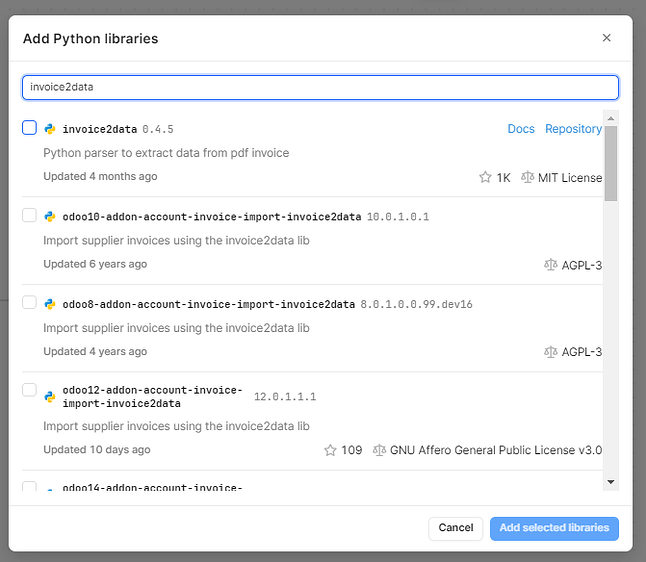646x562 pixels.
Task: Focus the library search field
Action: [321, 87]
